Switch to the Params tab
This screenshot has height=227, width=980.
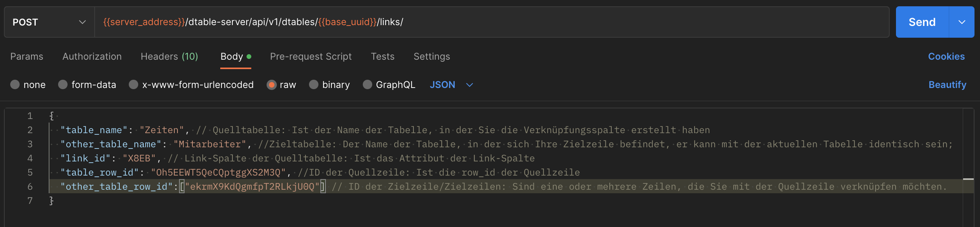point(27,57)
